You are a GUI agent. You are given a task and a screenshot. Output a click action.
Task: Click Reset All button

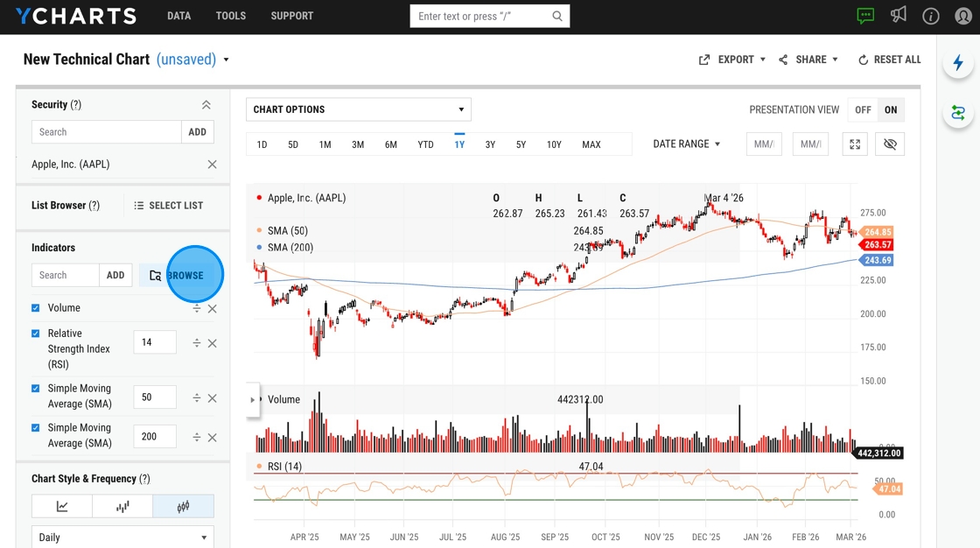click(889, 60)
